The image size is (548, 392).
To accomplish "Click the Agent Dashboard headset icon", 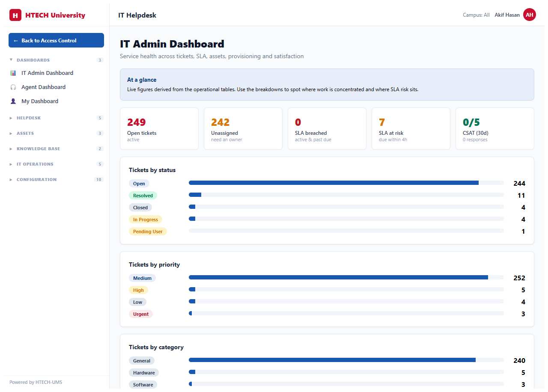I will click(x=13, y=87).
